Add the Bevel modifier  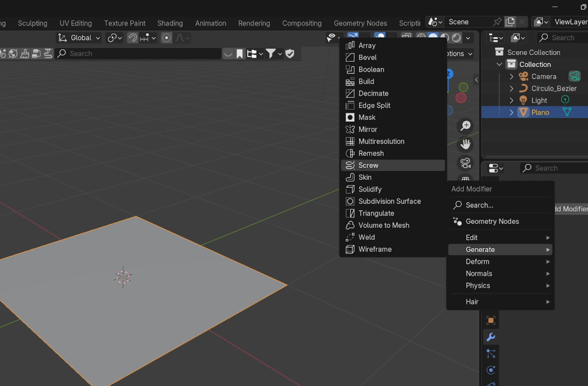[393, 57]
